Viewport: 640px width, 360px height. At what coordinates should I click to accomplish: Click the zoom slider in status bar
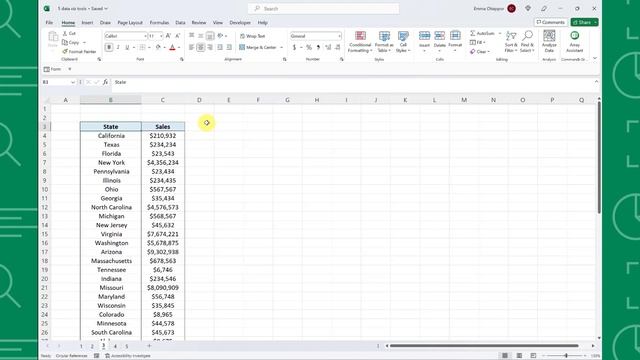coord(566,356)
